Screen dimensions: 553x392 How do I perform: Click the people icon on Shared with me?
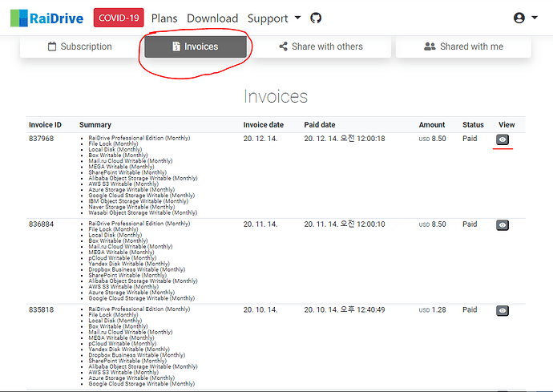click(430, 46)
